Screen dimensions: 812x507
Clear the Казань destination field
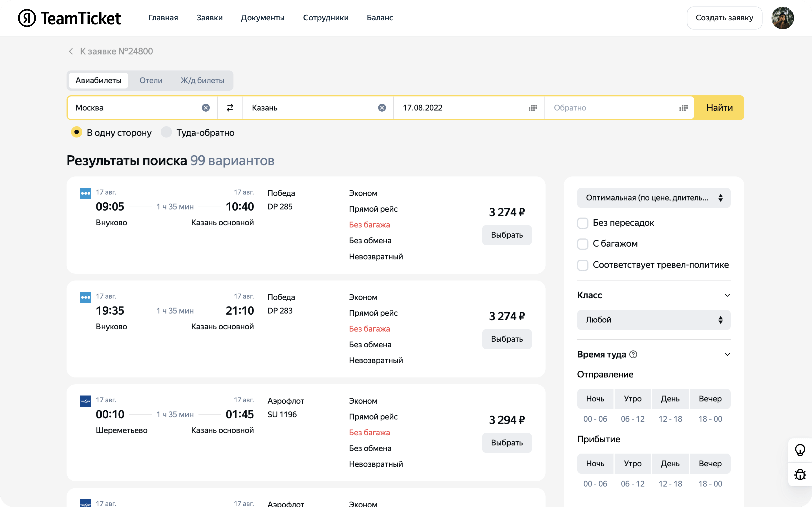[382, 108]
